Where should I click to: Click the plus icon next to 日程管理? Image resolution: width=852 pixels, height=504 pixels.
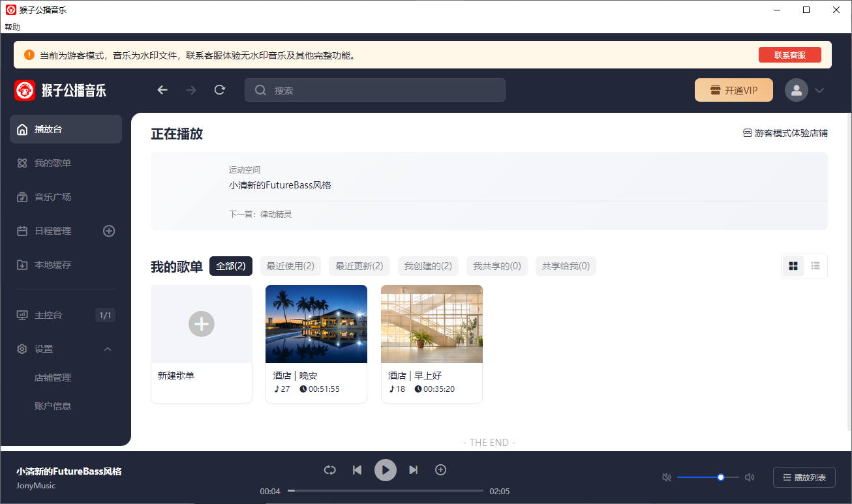(x=109, y=230)
